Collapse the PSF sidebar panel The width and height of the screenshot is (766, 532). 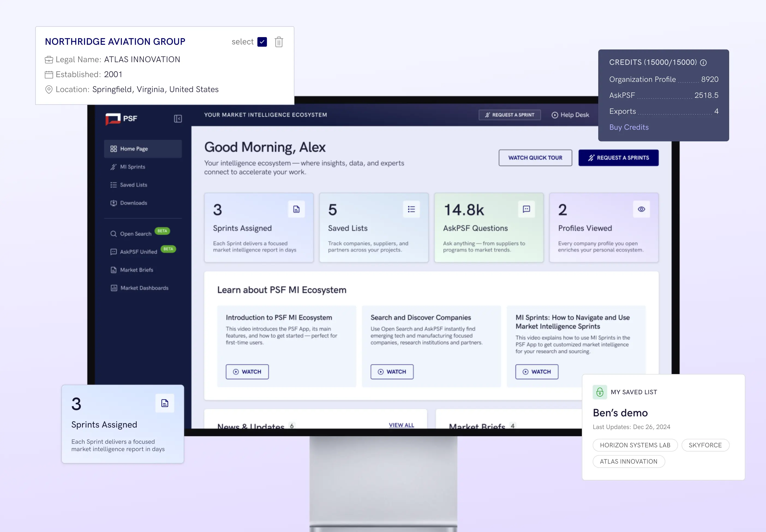click(x=178, y=119)
